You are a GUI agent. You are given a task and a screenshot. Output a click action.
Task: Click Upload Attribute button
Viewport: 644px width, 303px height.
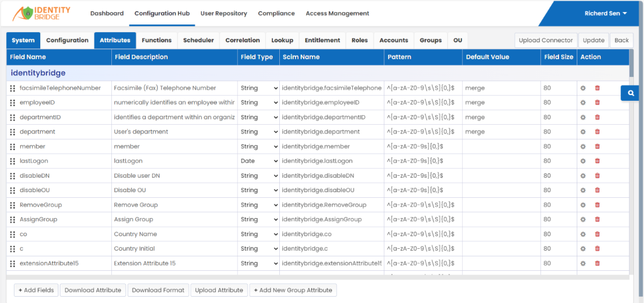click(x=219, y=290)
